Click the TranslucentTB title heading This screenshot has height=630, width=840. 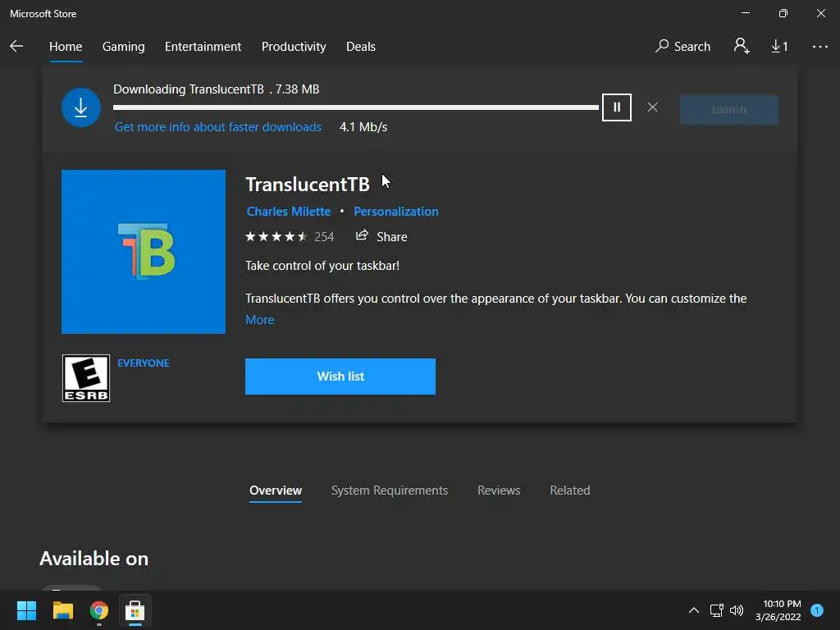(308, 185)
